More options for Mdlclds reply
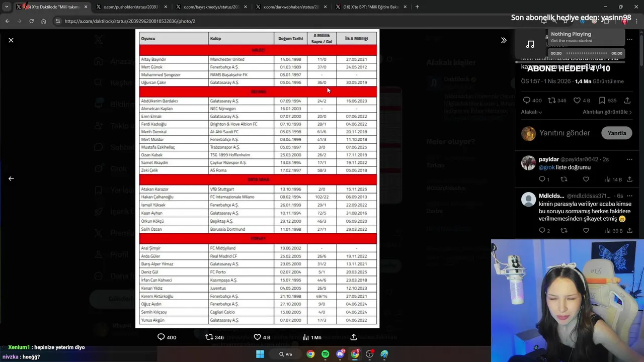Screen dimensions: 644x362 [629, 196]
